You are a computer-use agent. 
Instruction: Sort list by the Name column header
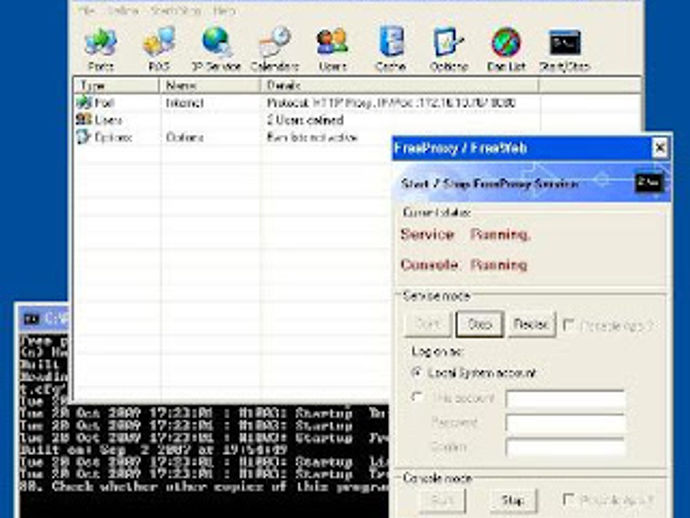(210, 85)
